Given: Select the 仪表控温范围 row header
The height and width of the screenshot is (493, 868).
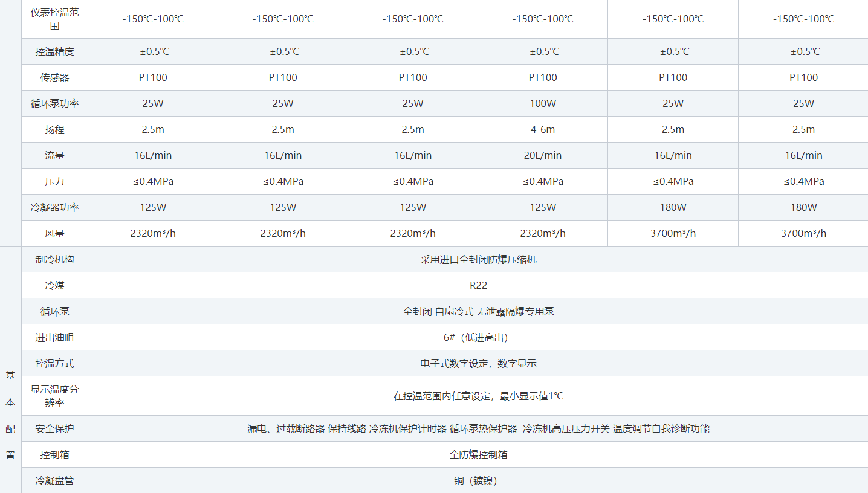Looking at the screenshot, I should point(54,19).
